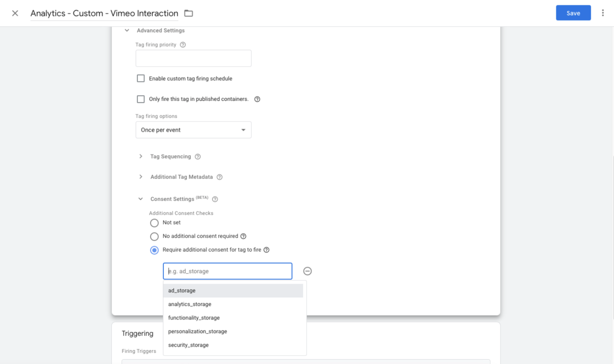Show help for published containers option

pyautogui.click(x=257, y=99)
